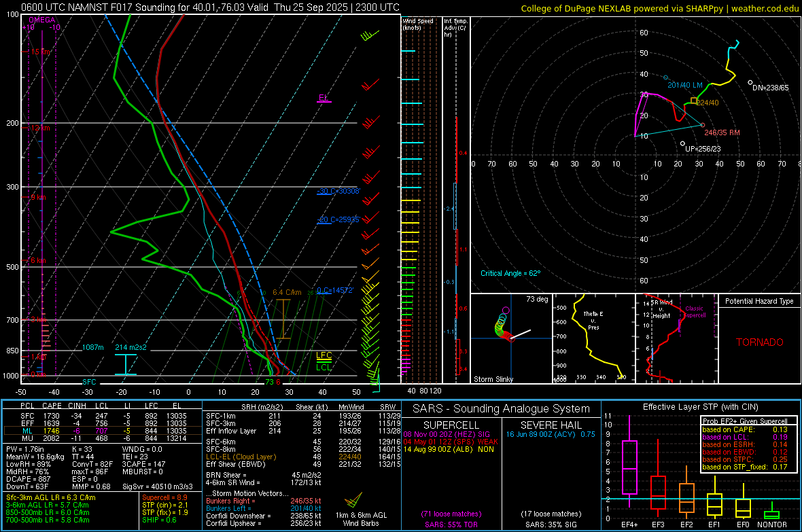
Task: Select the highlighted ML parcel row
Action: (x=103, y=431)
